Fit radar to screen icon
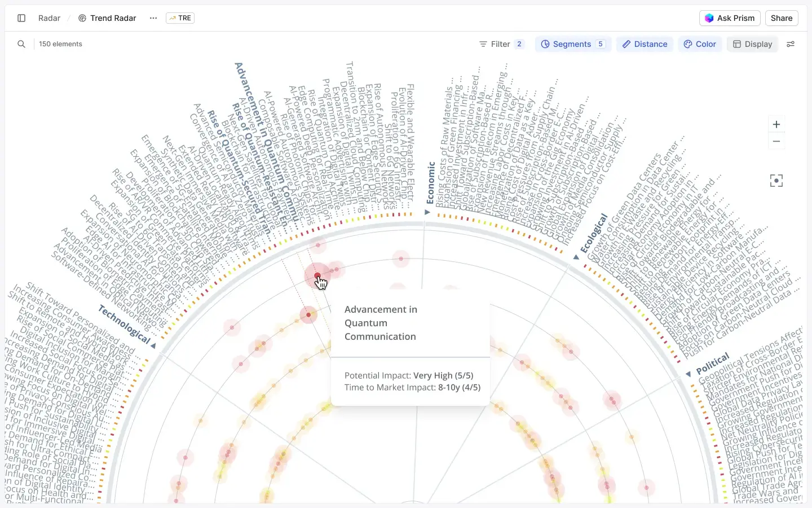The width and height of the screenshot is (812, 508). coord(776,181)
